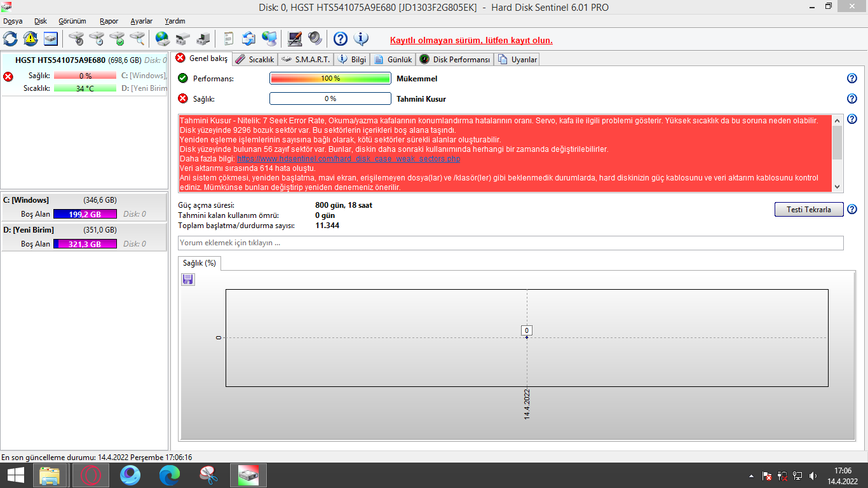Open Windows Start menu

click(x=16, y=475)
